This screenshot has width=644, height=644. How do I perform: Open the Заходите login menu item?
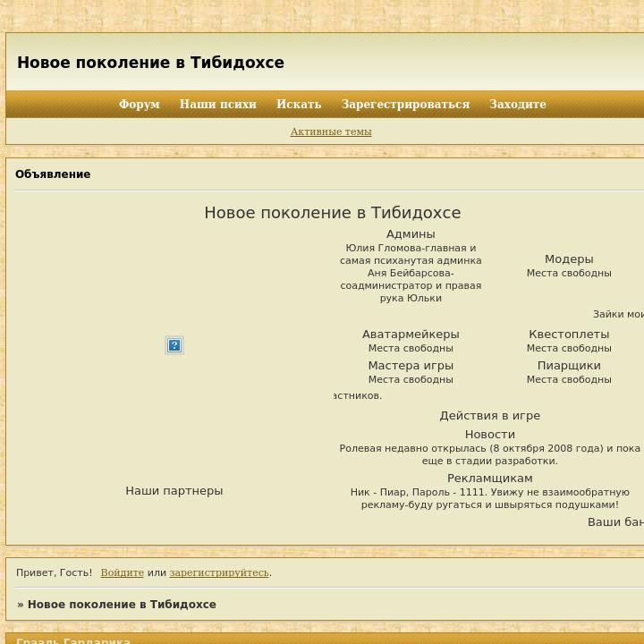pos(518,104)
